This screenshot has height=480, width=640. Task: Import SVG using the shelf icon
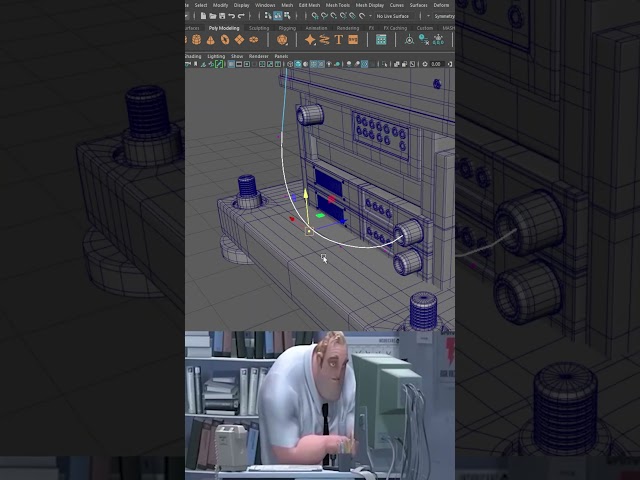coord(353,40)
